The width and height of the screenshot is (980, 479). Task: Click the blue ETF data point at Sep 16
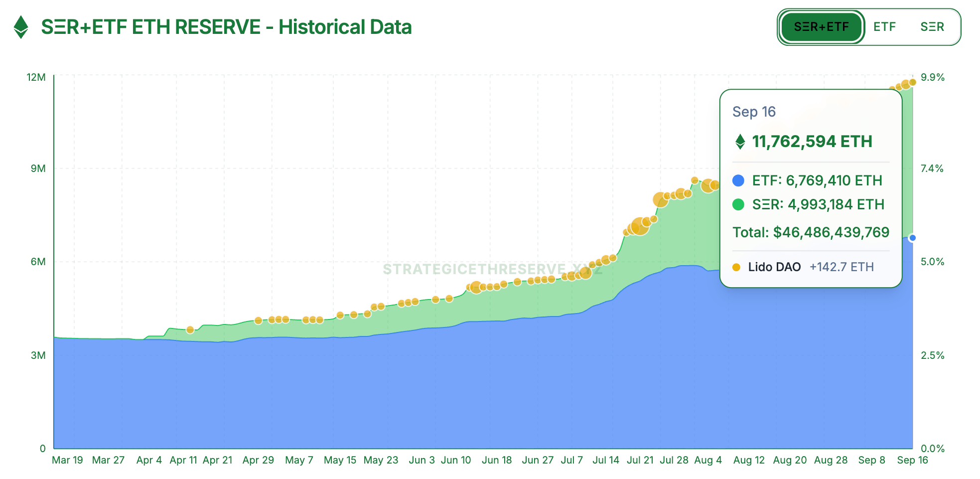coord(912,238)
